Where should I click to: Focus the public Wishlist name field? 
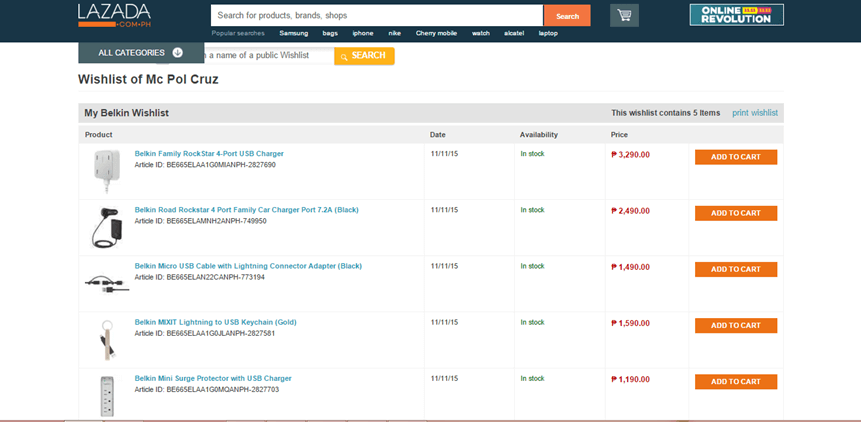point(269,55)
